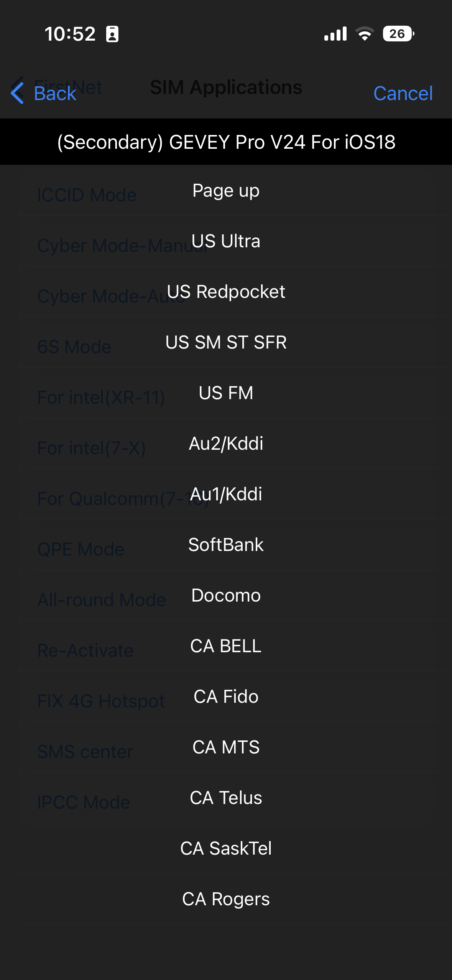Select Docomo carrier
The image size is (452, 980).
click(226, 595)
